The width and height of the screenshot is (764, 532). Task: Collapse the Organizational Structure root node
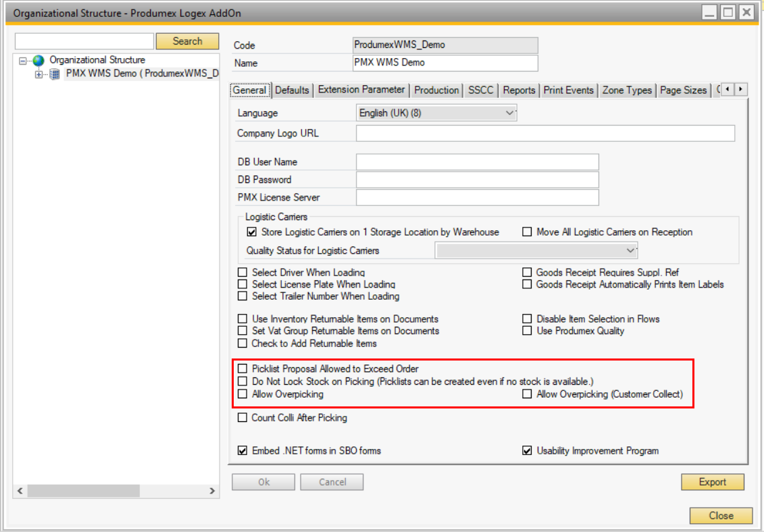coord(23,61)
